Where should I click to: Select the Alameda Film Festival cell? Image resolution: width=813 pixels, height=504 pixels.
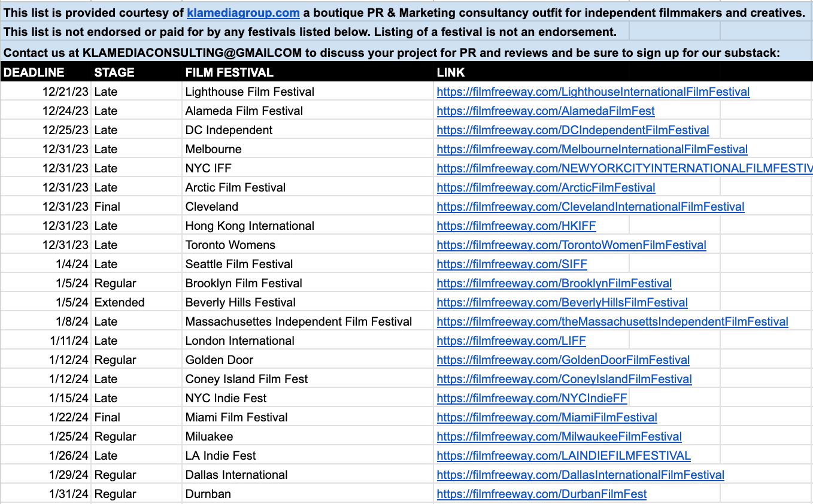click(308, 111)
